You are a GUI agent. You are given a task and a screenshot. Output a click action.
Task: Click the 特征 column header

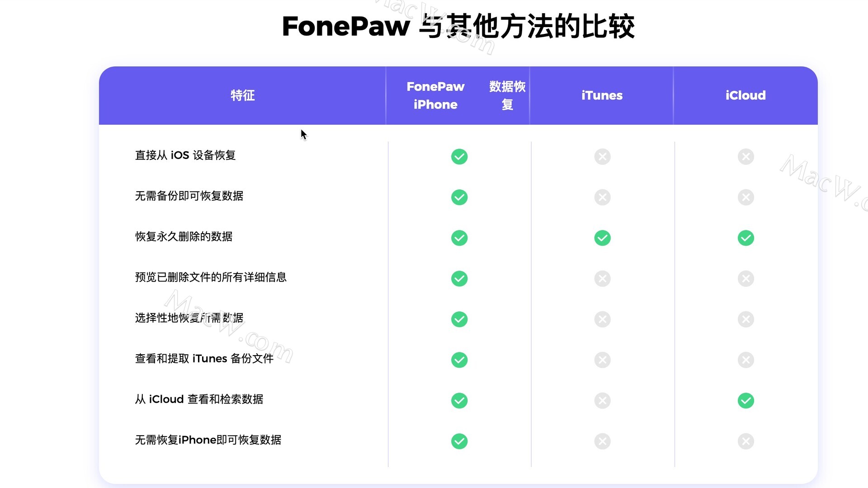click(243, 95)
